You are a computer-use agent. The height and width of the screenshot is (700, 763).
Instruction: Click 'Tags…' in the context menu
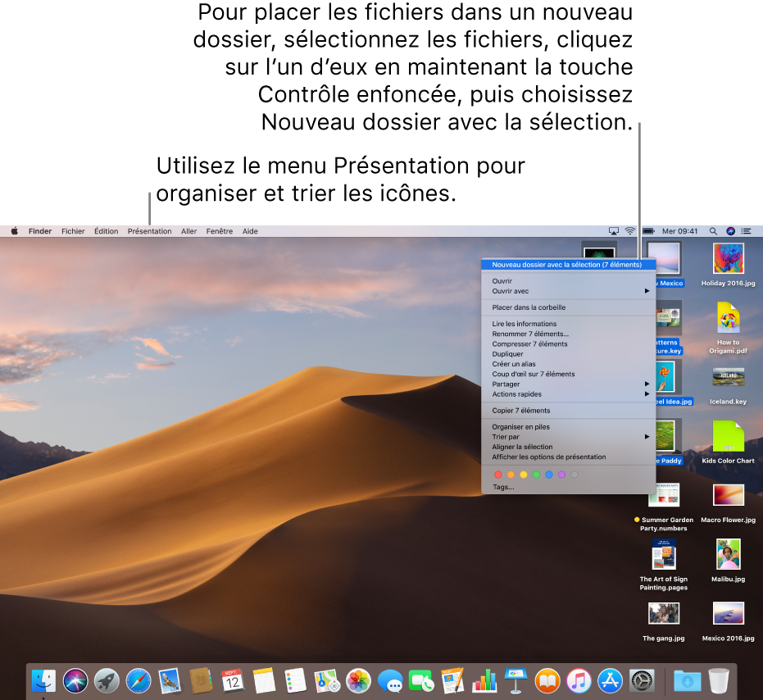(503, 487)
